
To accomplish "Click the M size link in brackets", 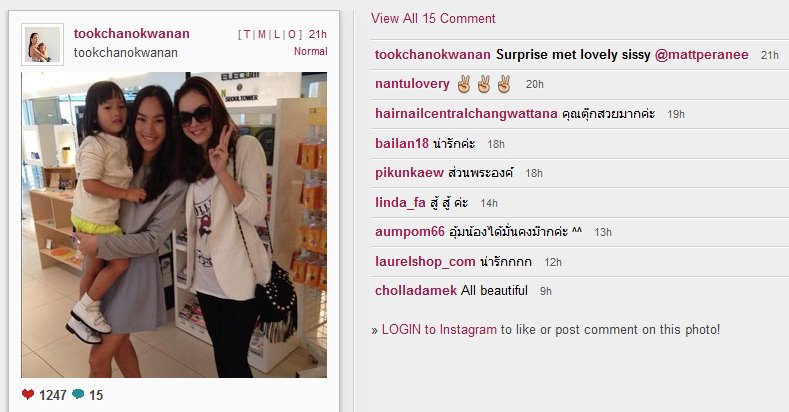I will pos(262,34).
